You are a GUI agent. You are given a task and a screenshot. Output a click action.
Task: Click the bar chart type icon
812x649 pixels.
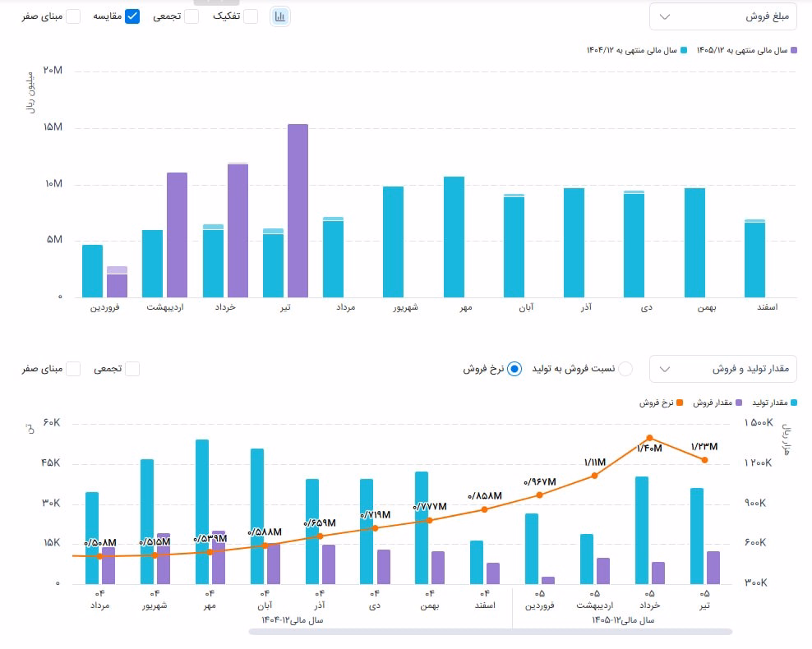(279, 16)
